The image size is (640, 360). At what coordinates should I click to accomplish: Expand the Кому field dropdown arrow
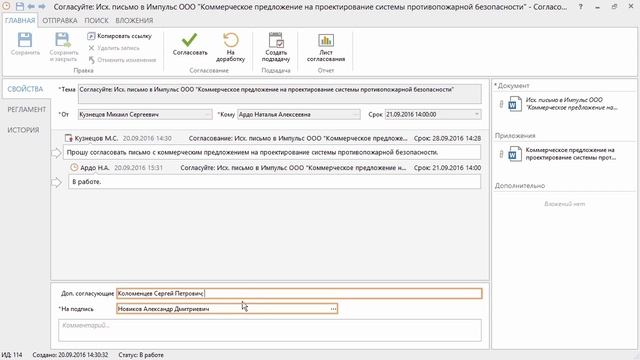click(x=356, y=115)
